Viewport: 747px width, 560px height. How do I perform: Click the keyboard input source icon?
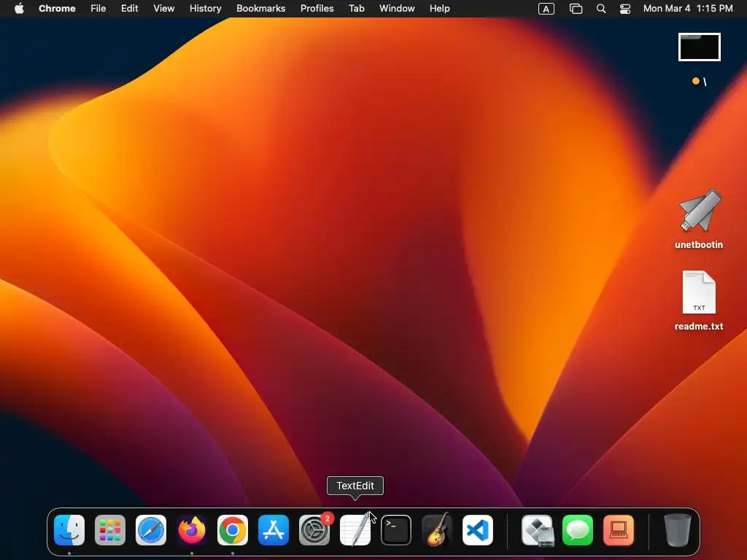coord(546,9)
